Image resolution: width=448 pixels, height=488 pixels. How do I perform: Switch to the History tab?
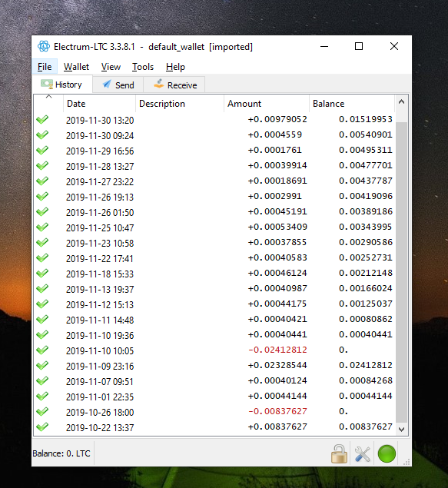coord(62,85)
